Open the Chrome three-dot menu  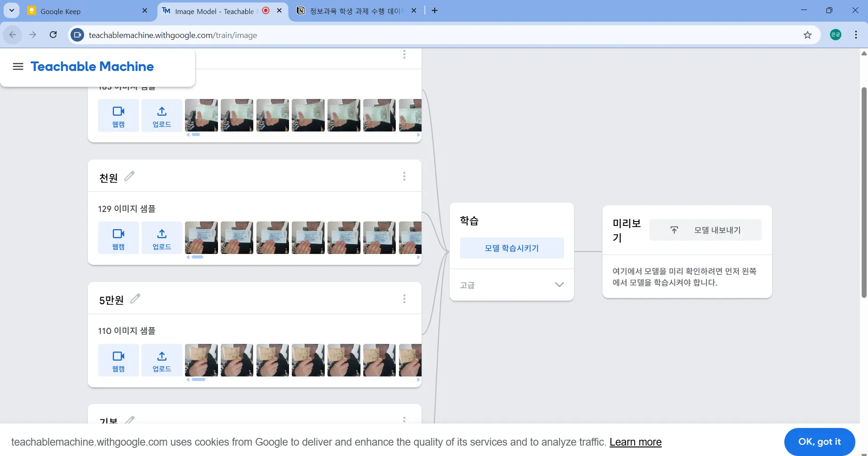[x=856, y=35]
